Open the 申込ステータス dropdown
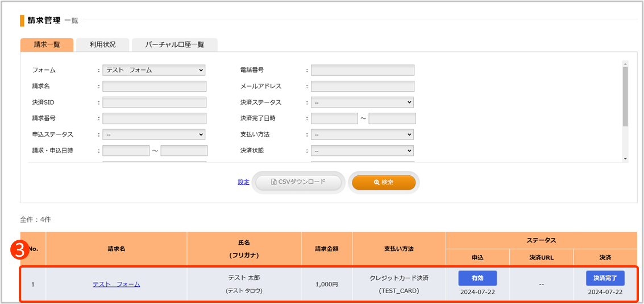Image resolution: width=644 pixels, height=304 pixels. click(x=153, y=135)
